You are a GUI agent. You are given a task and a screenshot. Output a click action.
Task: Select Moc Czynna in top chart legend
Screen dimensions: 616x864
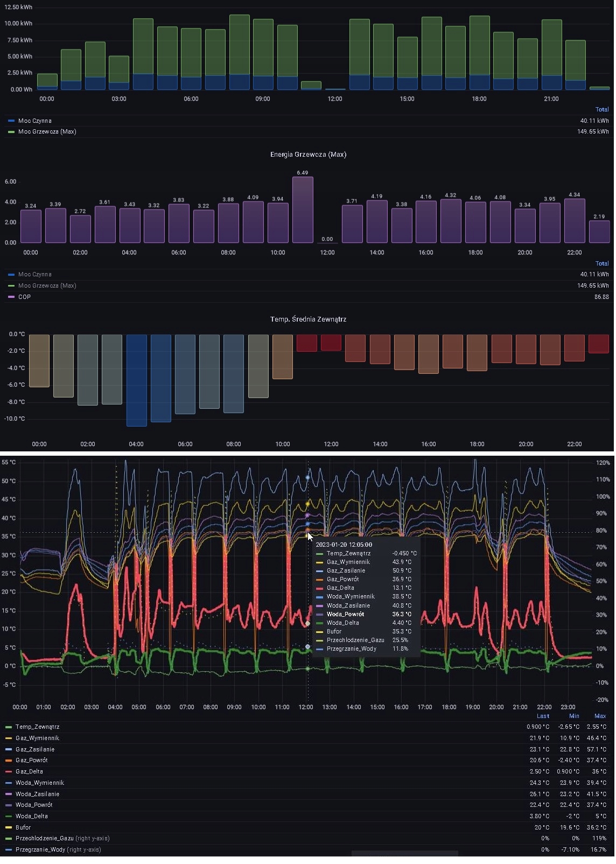click(35, 121)
